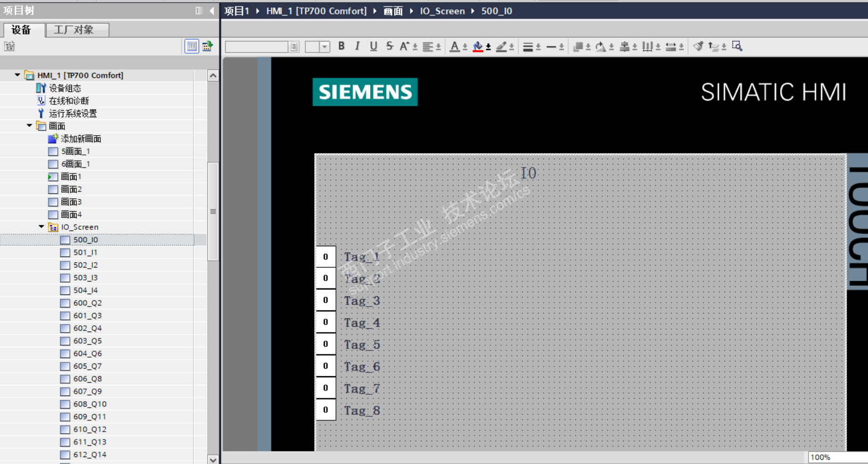This screenshot has height=464, width=868.
Task: Toggle the project tree overview list view
Action: 192,46
